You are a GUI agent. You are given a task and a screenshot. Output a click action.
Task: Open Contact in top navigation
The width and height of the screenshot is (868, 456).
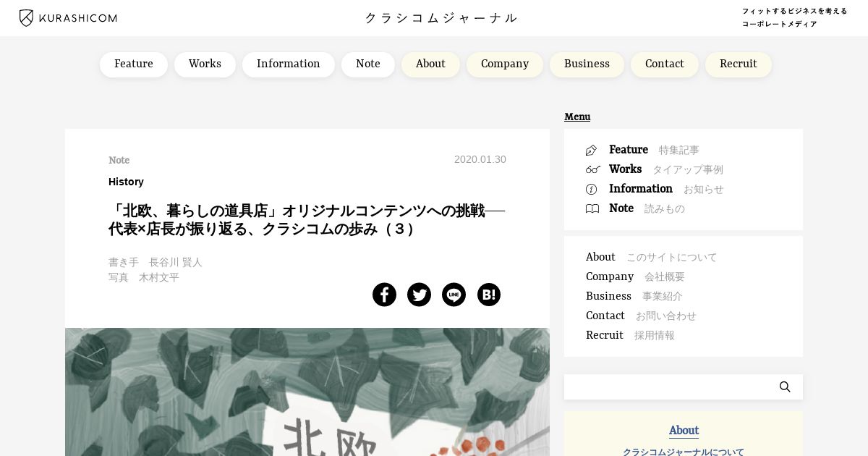[x=665, y=64]
